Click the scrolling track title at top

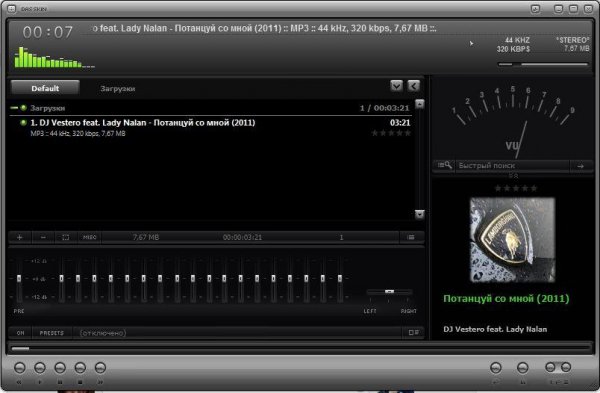click(264, 28)
